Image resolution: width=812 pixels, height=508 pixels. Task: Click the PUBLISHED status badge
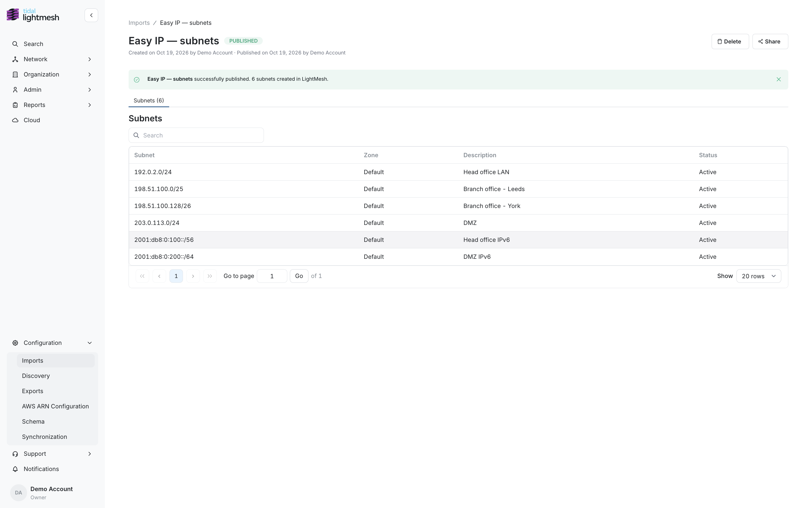[x=243, y=41]
